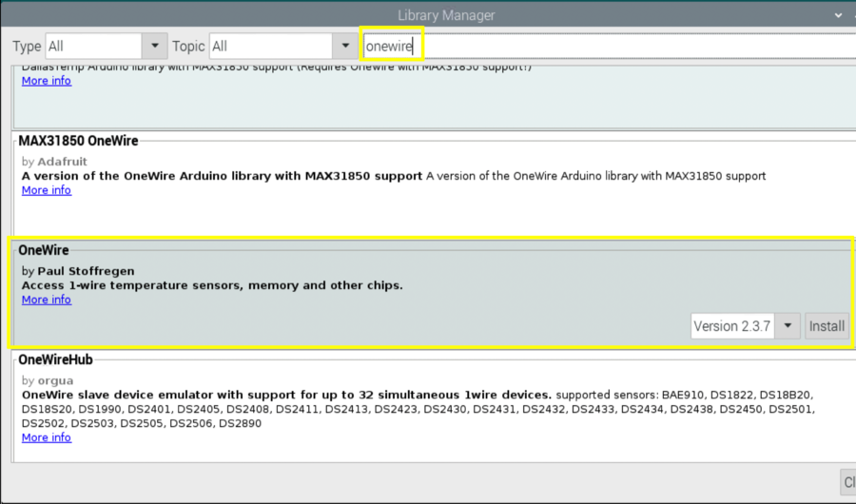Click the Type dropdown arrow
The width and height of the screenshot is (856, 504).
pyautogui.click(x=154, y=46)
